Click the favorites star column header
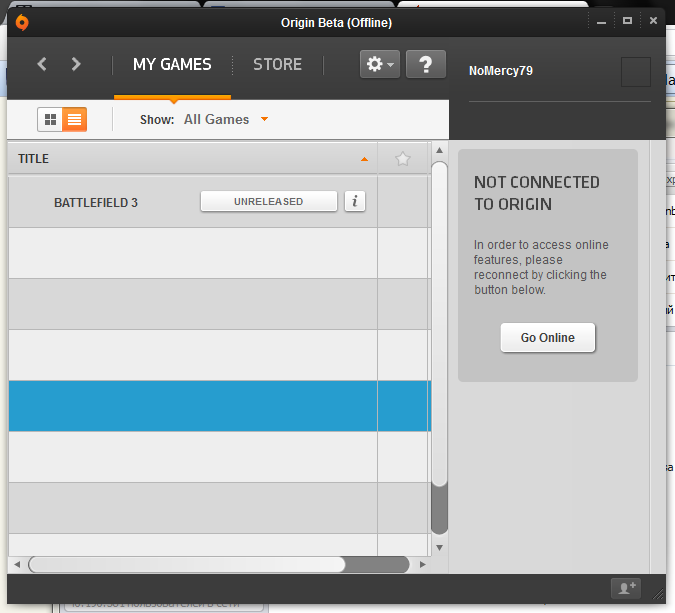675x613 pixels. 403,159
